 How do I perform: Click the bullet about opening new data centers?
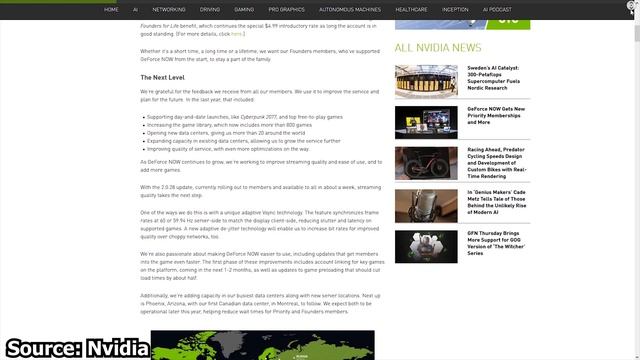(226, 133)
